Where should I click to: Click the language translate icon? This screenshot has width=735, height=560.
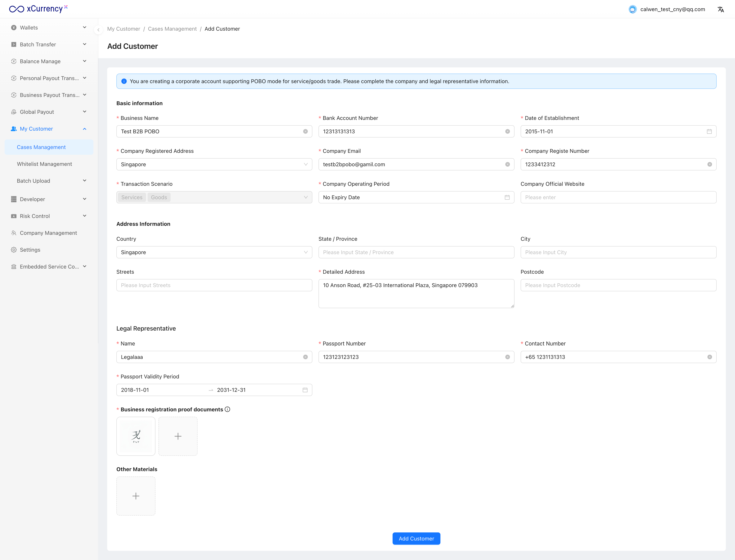(720, 9)
